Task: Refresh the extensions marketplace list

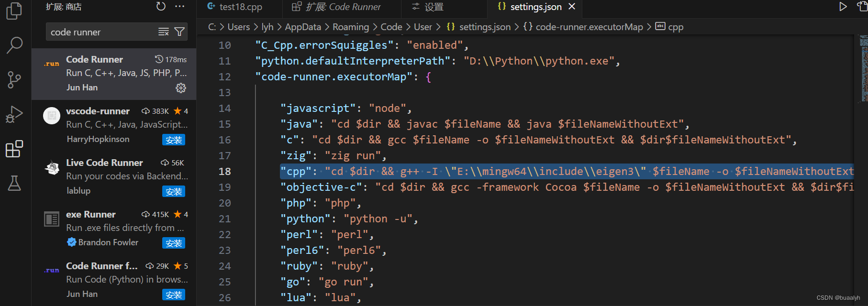Action: 161,7
